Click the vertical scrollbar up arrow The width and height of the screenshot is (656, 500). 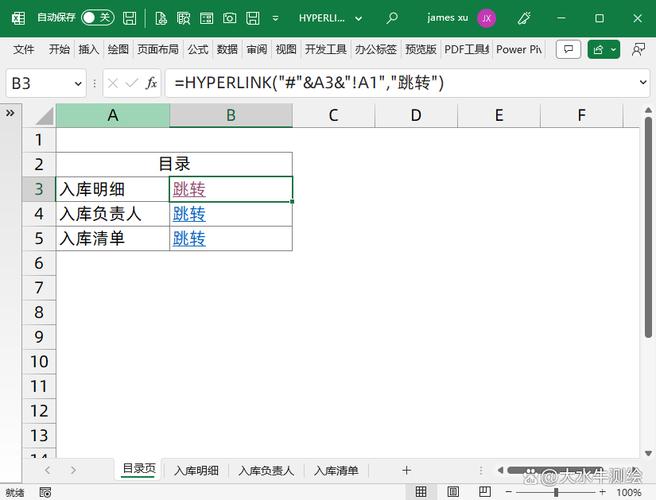click(x=648, y=110)
